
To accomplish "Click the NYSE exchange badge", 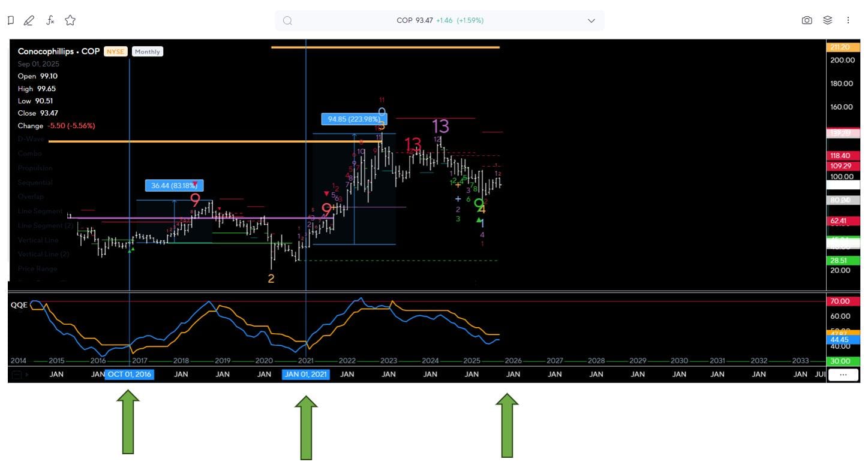I will tap(115, 52).
